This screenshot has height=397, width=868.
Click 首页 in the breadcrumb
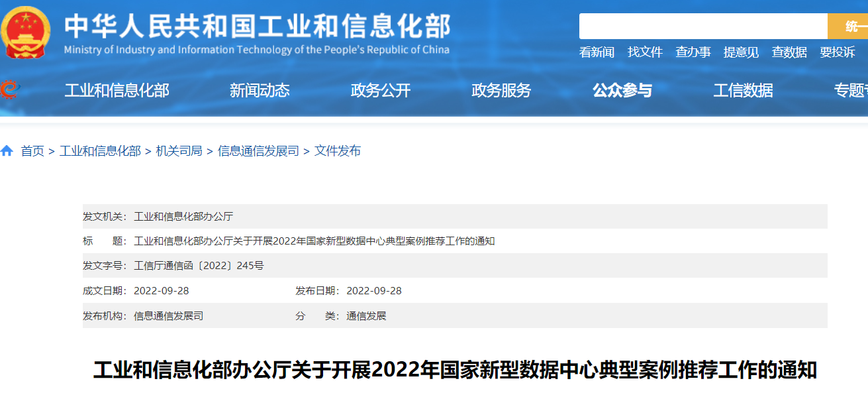point(32,151)
